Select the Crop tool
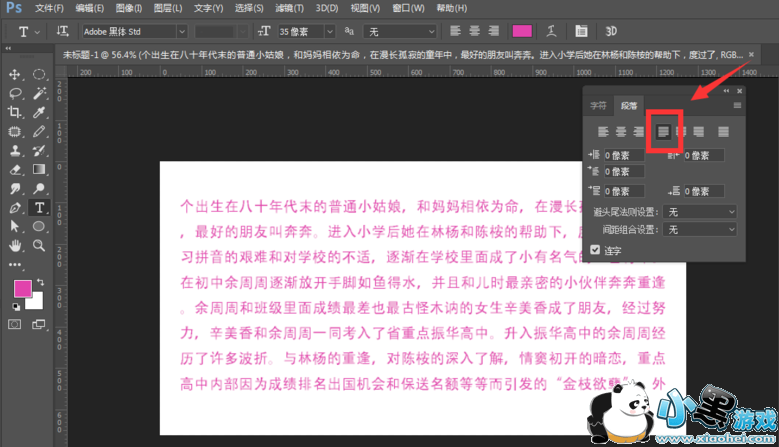779x447 pixels. point(16,112)
